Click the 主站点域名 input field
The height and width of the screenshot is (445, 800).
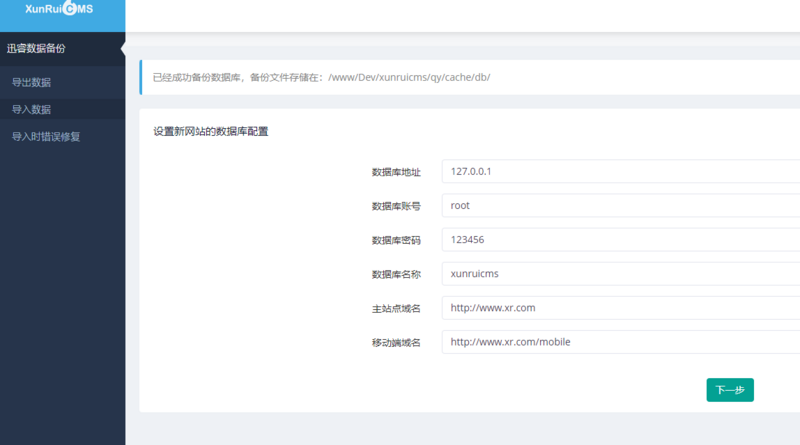(x=620, y=308)
